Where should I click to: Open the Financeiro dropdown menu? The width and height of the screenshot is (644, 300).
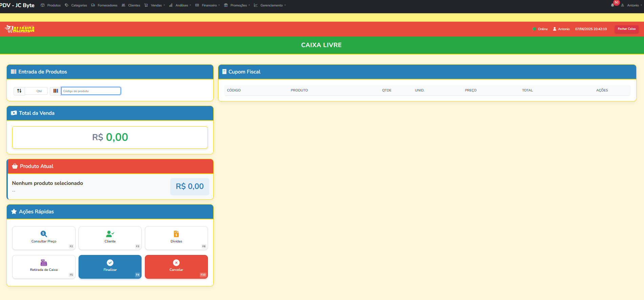coord(208,5)
